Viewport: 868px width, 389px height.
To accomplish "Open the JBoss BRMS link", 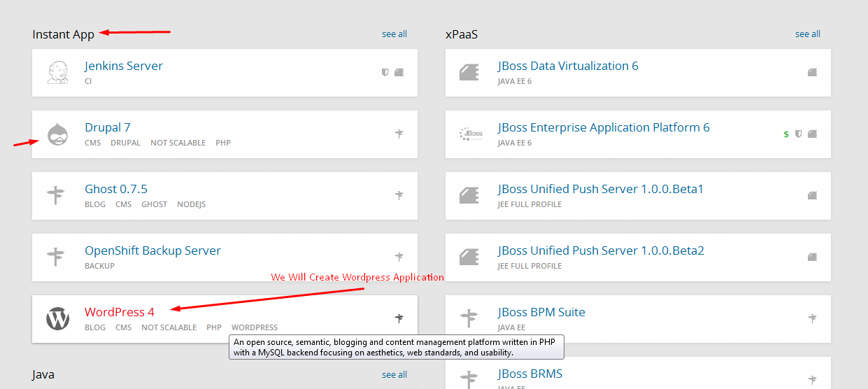I will tap(530, 374).
